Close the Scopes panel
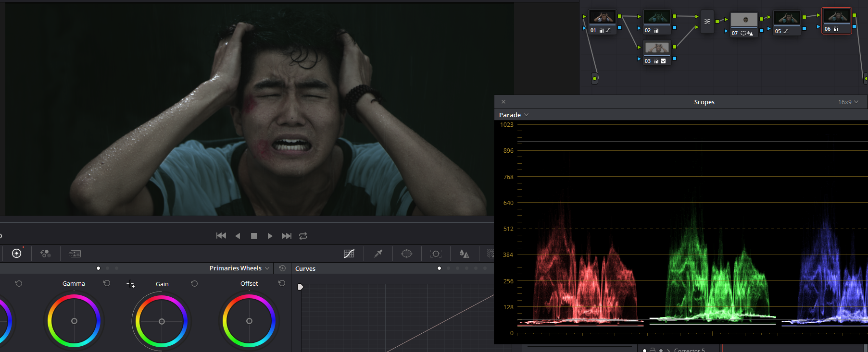868x352 pixels. (503, 102)
